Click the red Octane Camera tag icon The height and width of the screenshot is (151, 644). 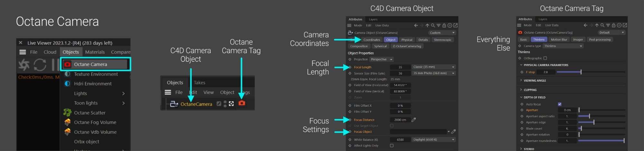[242, 103]
